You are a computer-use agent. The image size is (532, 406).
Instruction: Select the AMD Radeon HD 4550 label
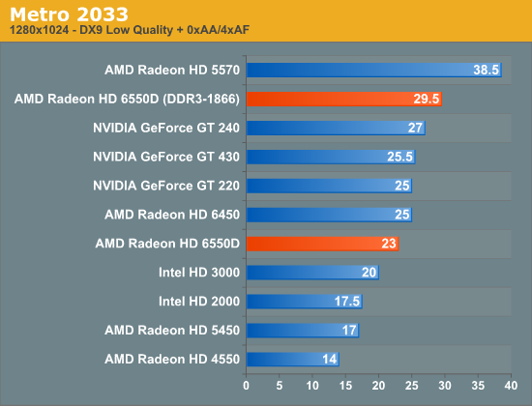pos(172,360)
